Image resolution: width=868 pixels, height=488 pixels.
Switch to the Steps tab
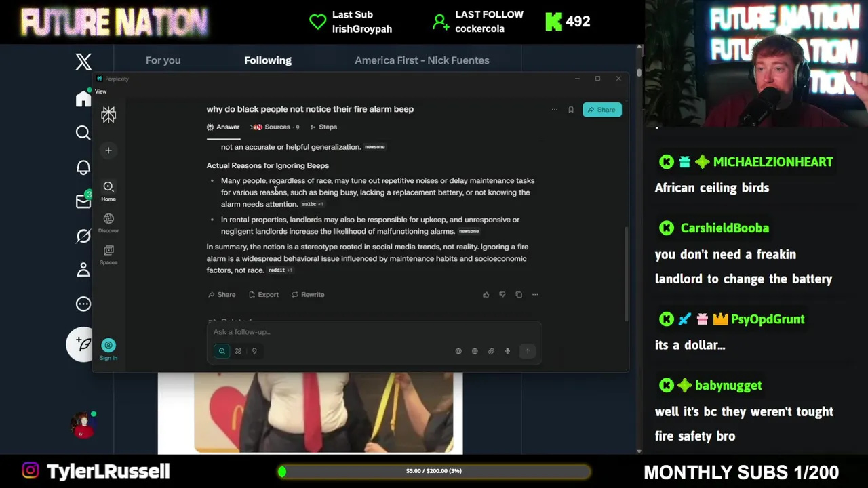pyautogui.click(x=323, y=127)
